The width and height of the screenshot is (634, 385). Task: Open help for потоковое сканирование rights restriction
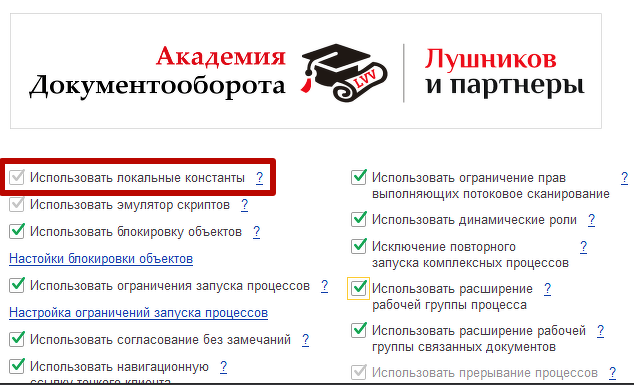(624, 178)
